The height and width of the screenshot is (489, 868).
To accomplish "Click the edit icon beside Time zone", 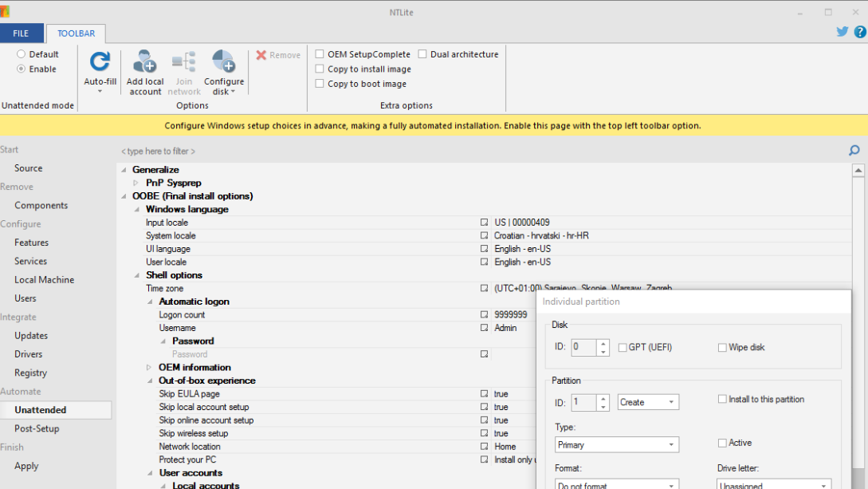I will coord(485,288).
